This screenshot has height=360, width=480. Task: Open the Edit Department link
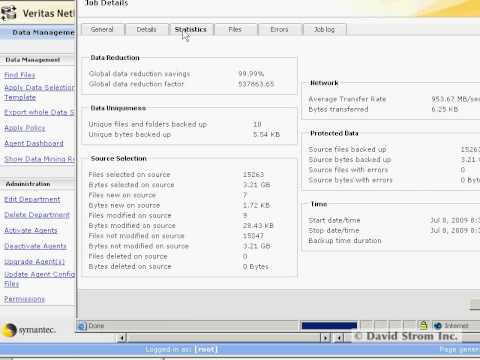[x=32, y=199]
